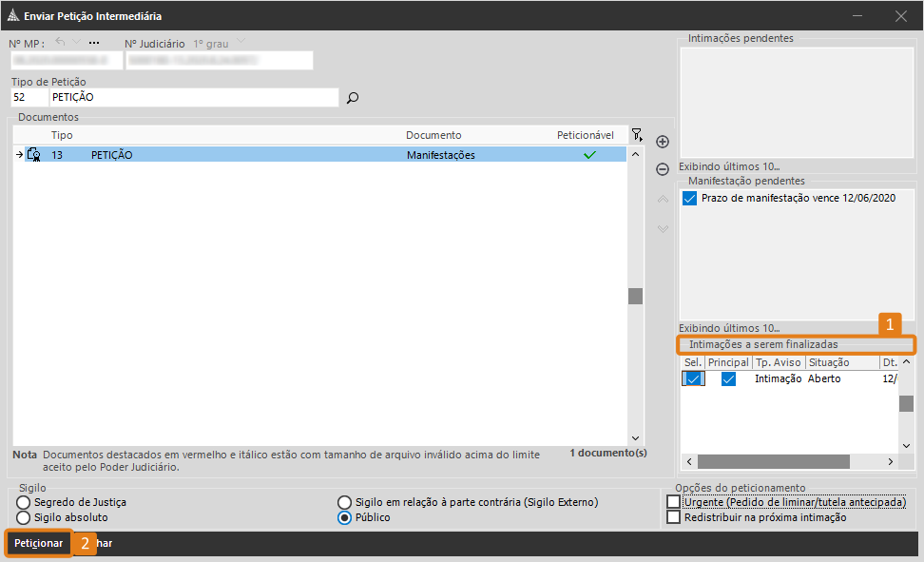Expand the 1º grau dropdown arrow
The image size is (924, 562).
(x=241, y=43)
